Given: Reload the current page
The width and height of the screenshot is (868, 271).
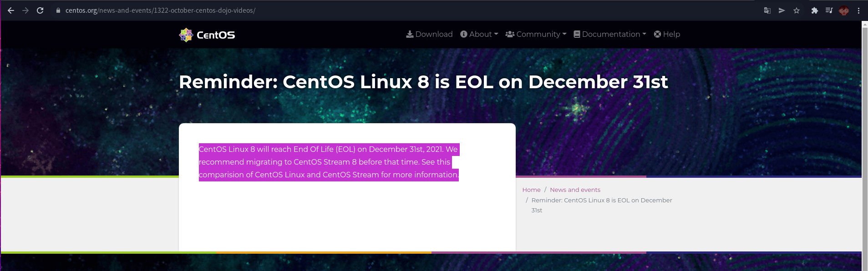Looking at the screenshot, I should (40, 10).
